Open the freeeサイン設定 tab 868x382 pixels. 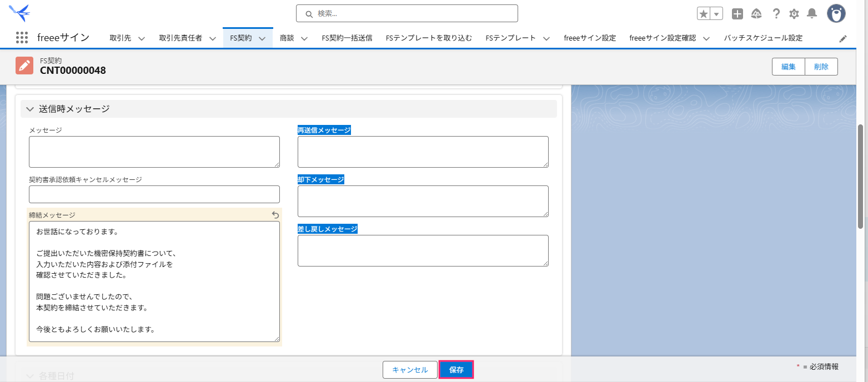pyautogui.click(x=590, y=38)
